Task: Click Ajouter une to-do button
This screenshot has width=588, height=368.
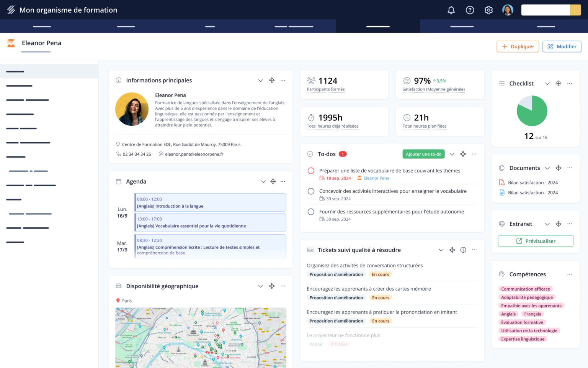Action: [x=423, y=154]
